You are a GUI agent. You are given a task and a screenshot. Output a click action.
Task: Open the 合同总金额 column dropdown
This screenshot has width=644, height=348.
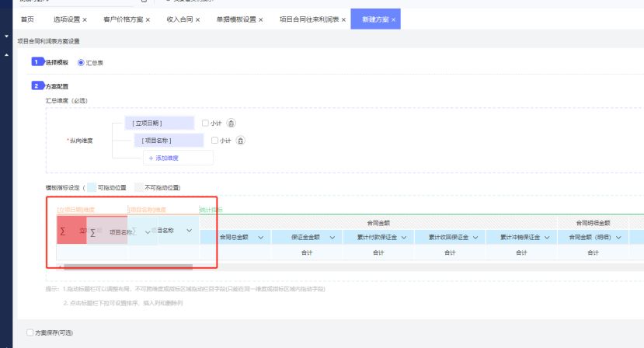261,238
